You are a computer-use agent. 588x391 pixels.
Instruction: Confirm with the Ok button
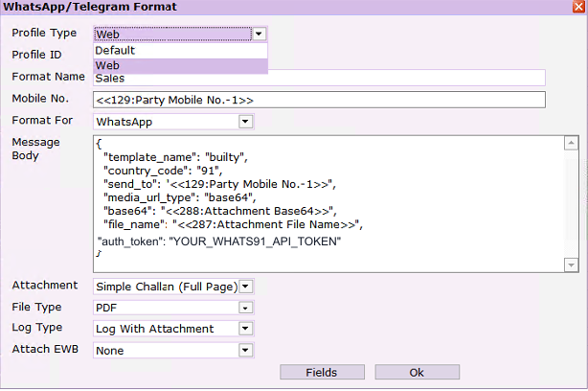(417, 372)
